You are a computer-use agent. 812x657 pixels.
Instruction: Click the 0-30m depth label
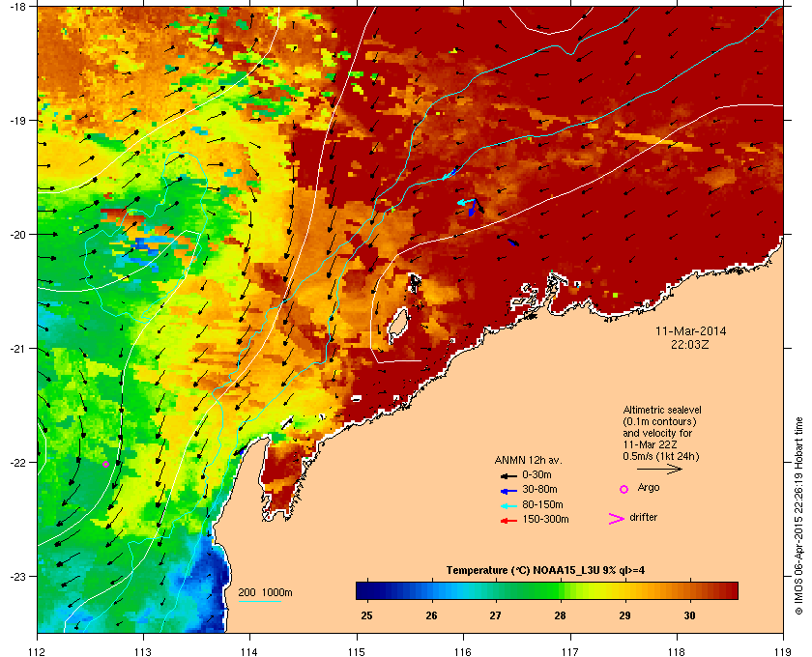pyautogui.click(x=536, y=474)
